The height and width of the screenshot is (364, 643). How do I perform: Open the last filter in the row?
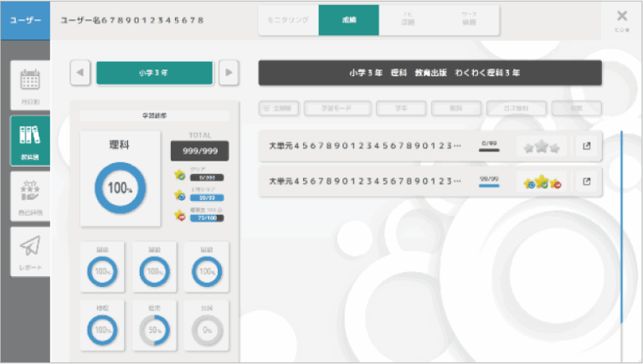point(577,109)
